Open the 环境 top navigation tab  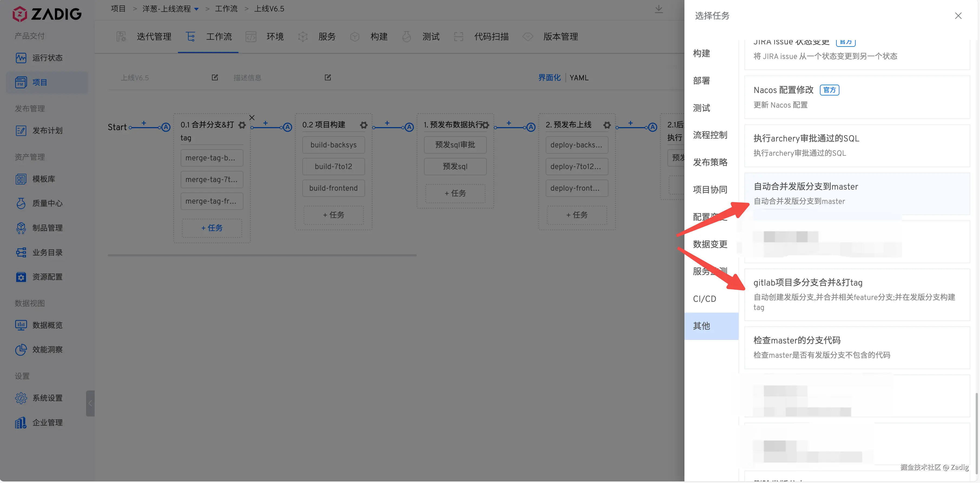[x=275, y=37]
